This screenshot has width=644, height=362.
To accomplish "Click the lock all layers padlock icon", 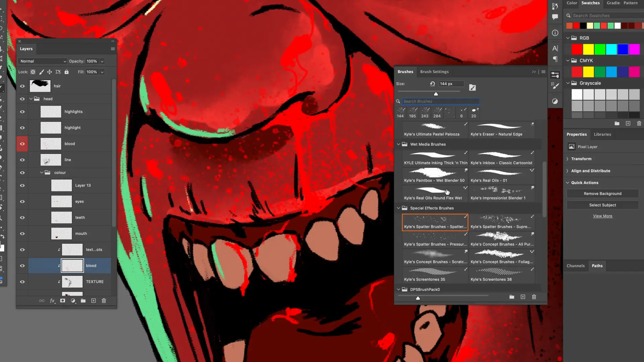I will (x=66, y=72).
